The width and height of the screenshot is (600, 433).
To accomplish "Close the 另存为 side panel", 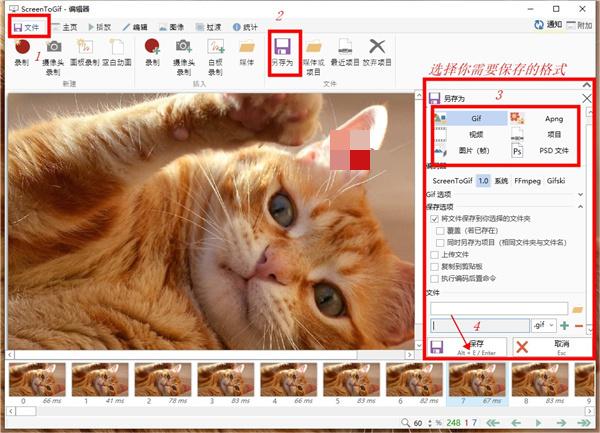I will click(x=587, y=98).
